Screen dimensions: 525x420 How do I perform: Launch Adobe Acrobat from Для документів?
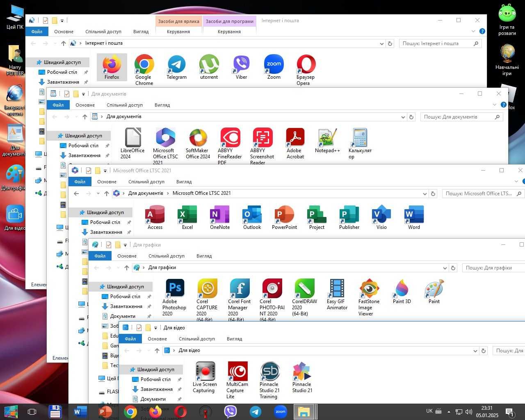[295, 143]
